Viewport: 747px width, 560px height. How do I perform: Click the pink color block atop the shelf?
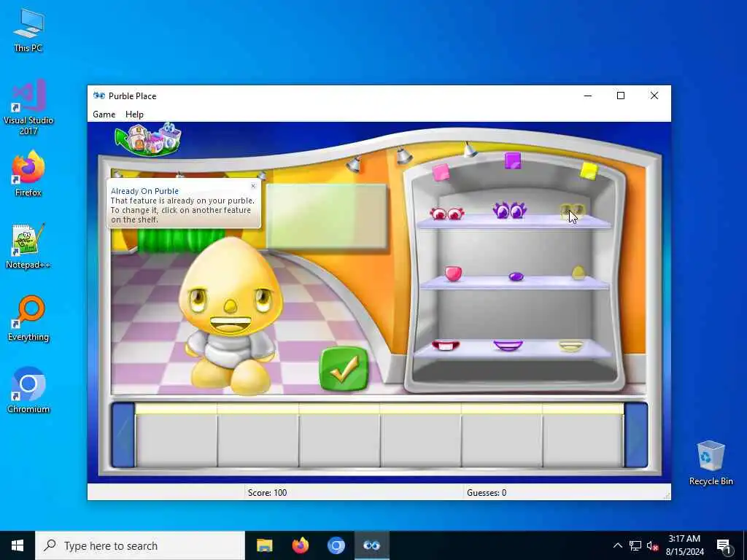(441, 172)
